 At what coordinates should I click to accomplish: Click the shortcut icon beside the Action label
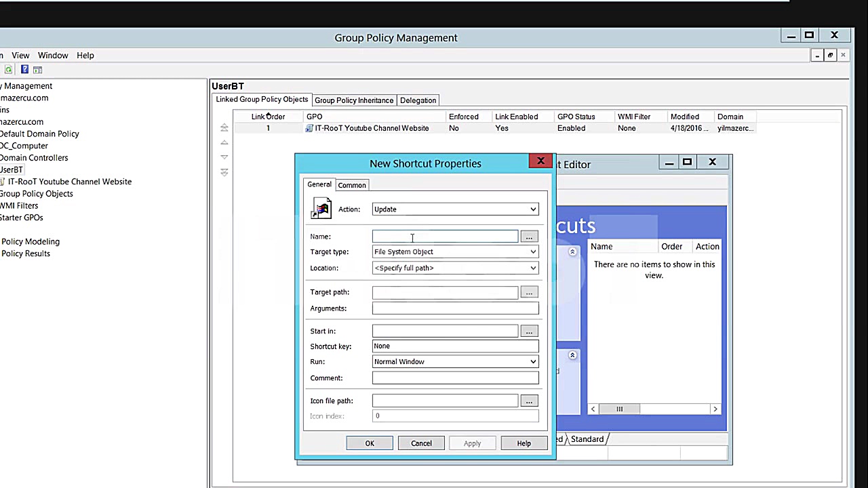(321, 209)
